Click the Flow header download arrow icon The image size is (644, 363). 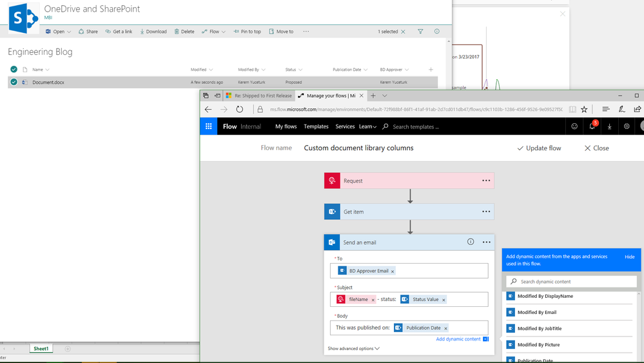tap(609, 126)
